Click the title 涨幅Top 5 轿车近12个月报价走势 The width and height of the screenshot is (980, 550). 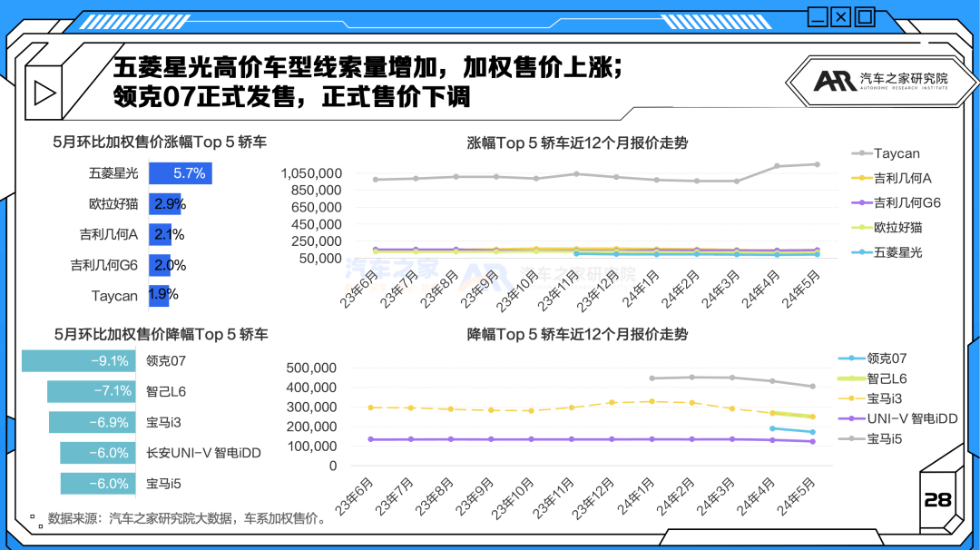click(x=577, y=143)
